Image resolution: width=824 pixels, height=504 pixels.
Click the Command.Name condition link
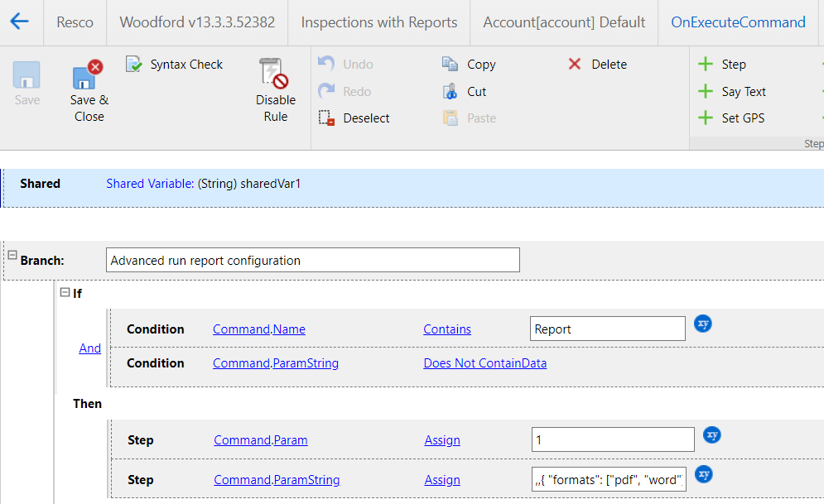(x=259, y=329)
